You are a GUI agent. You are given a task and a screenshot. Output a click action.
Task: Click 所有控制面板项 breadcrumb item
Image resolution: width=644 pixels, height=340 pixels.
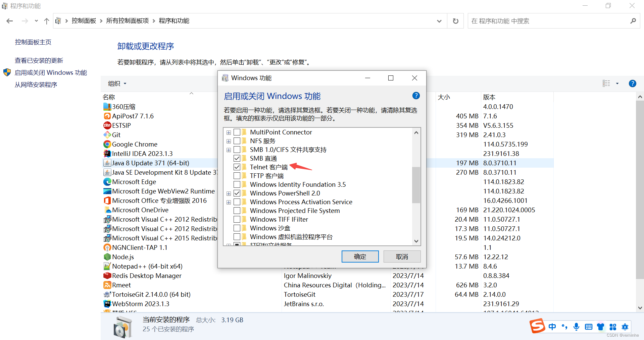(128, 21)
